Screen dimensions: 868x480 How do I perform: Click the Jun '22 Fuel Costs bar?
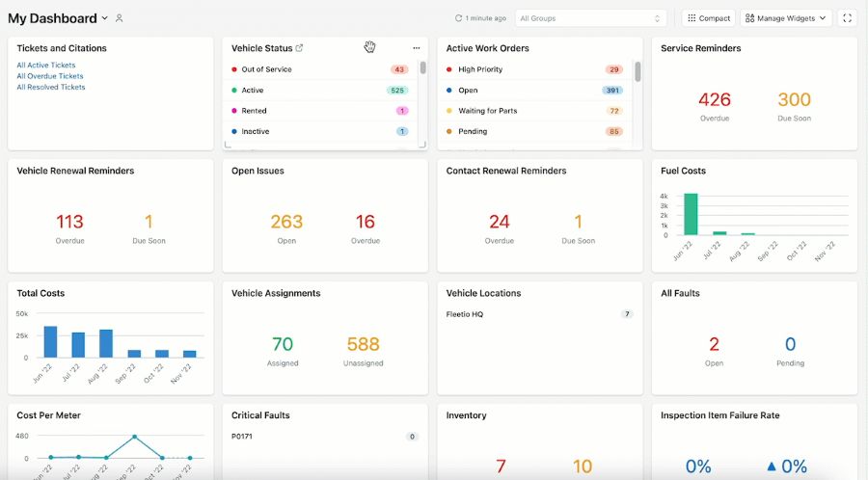click(691, 214)
